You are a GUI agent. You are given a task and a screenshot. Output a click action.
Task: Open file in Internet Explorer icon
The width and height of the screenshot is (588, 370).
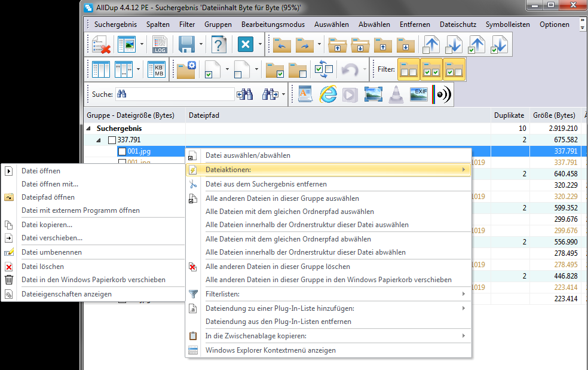[328, 94]
